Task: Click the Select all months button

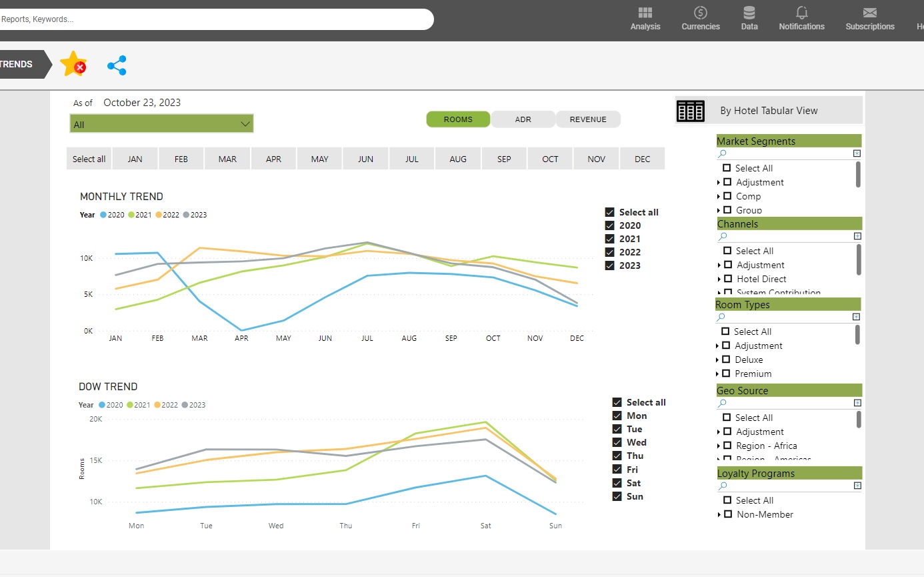Action: click(89, 159)
